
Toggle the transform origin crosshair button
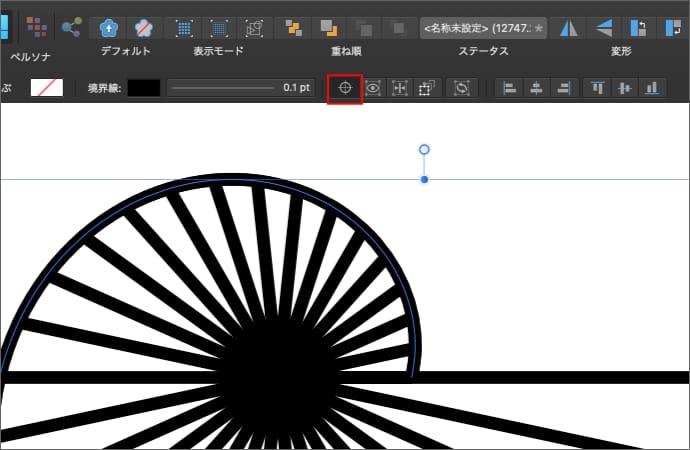pos(345,88)
